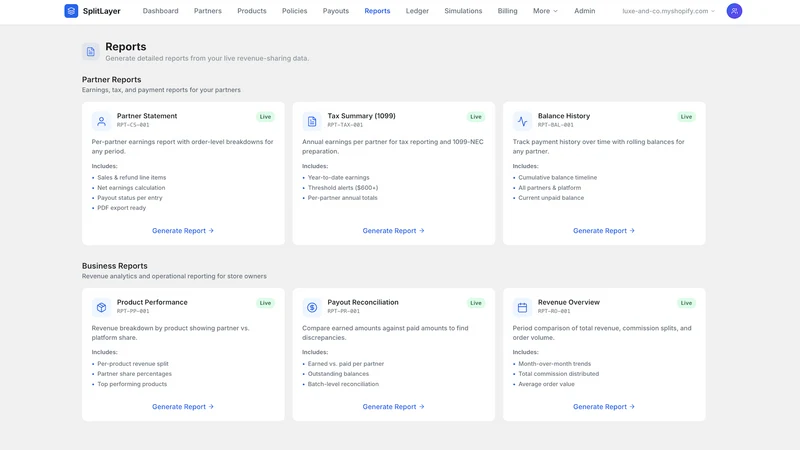Open the Products section
This screenshot has width=800, height=450.
click(252, 11)
